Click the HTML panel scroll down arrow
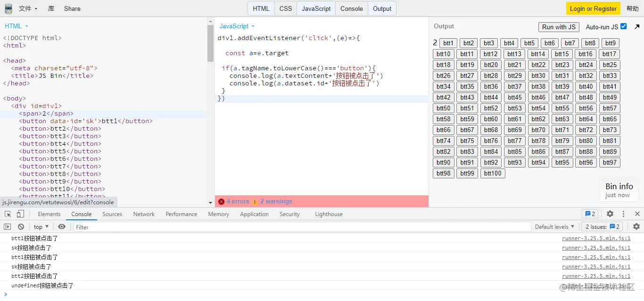Image resolution: width=644 pixels, height=301 pixels. click(211, 203)
